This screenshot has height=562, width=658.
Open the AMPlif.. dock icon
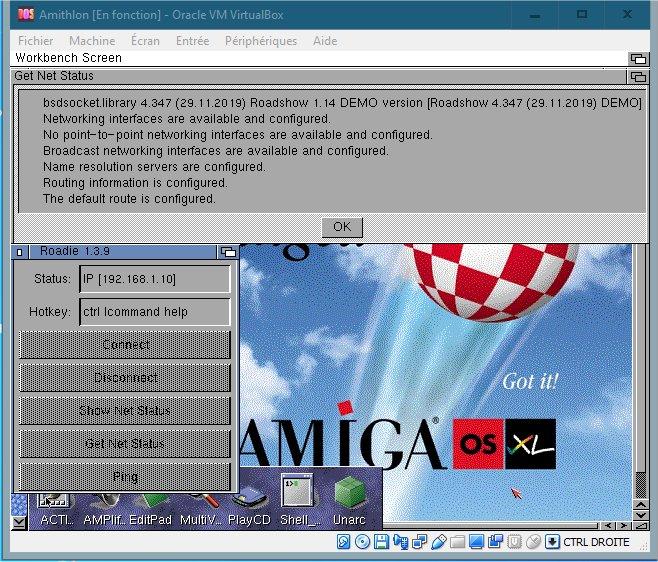(x=104, y=510)
